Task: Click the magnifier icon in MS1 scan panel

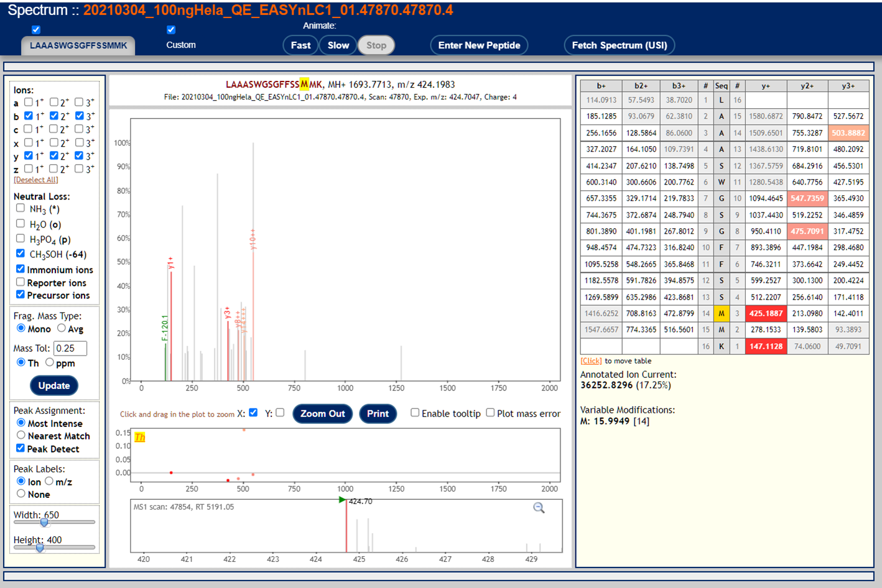Action: 539,508
